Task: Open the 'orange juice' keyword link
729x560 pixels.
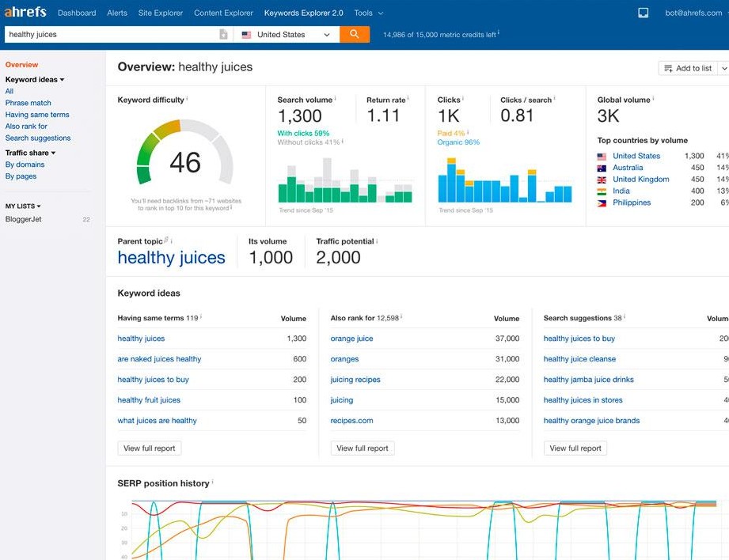Action: 351,339
